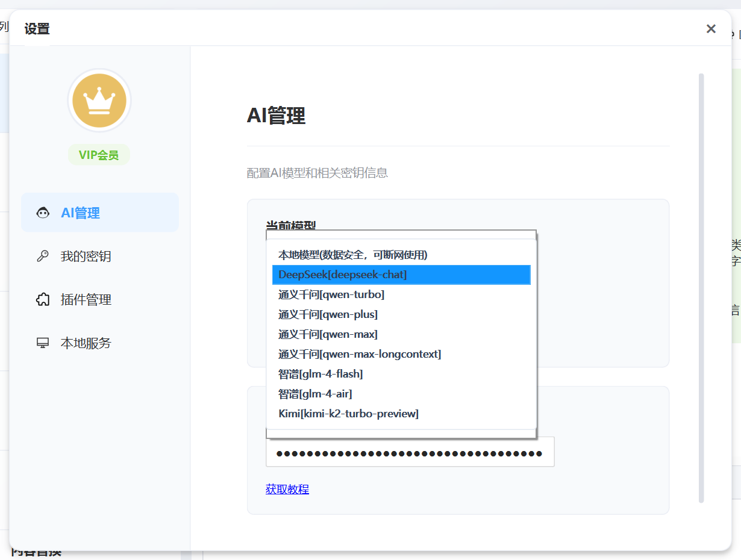741x560 pixels.
Task: Choose 通义千问[qwen-plus] from the list
Action: pyautogui.click(x=401, y=314)
